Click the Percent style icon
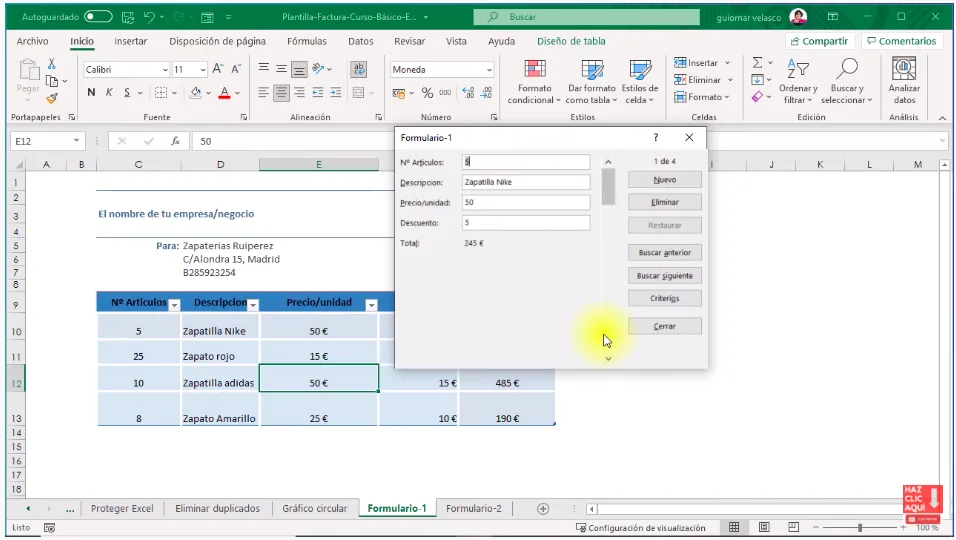The height and width of the screenshot is (540, 956). pos(427,93)
